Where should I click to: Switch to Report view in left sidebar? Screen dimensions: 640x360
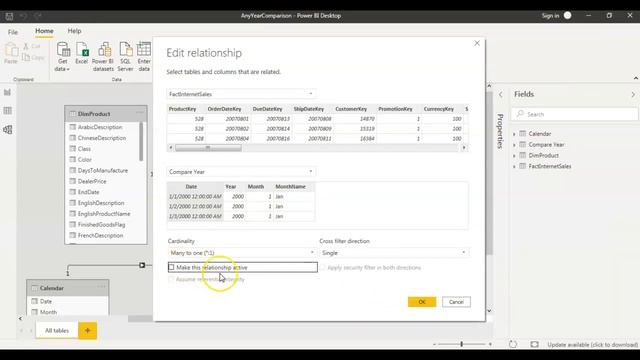(x=7, y=92)
